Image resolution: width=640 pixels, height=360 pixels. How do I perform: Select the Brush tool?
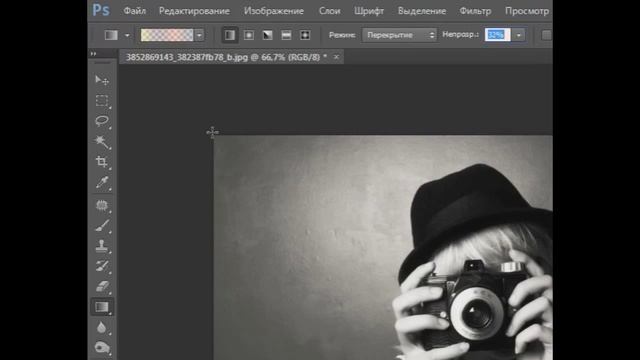click(102, 225)
